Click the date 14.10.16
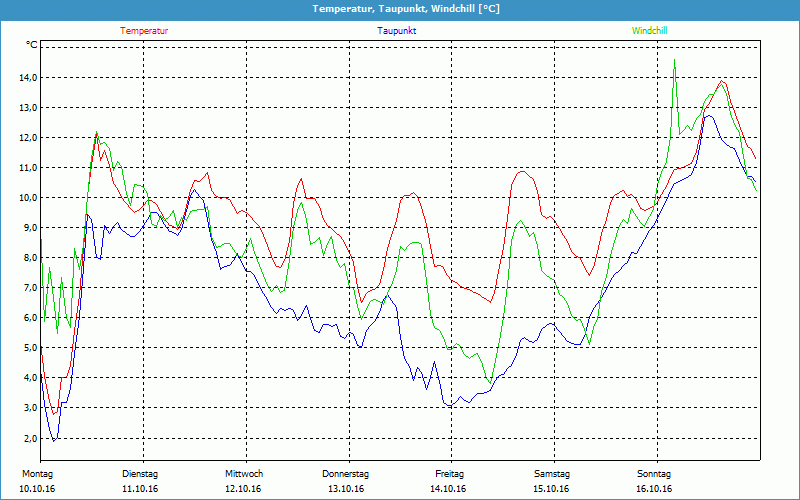 point(448,489)
